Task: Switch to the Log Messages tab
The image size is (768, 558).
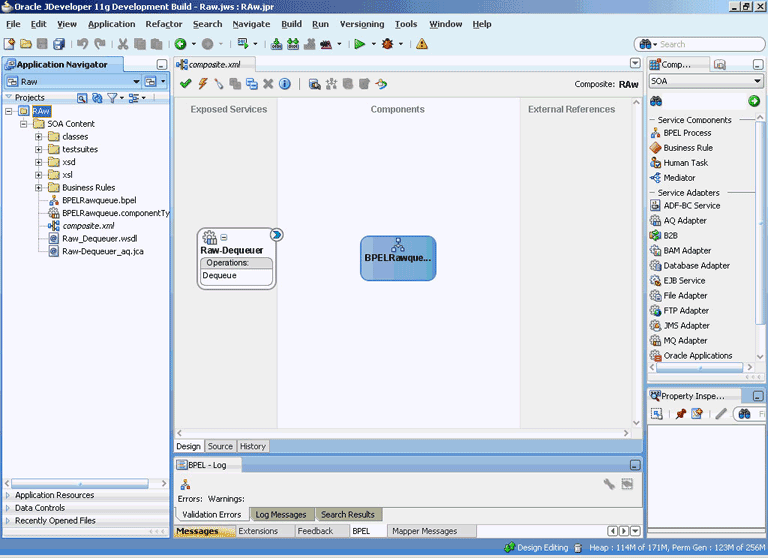Action: [x=281, y=515]
